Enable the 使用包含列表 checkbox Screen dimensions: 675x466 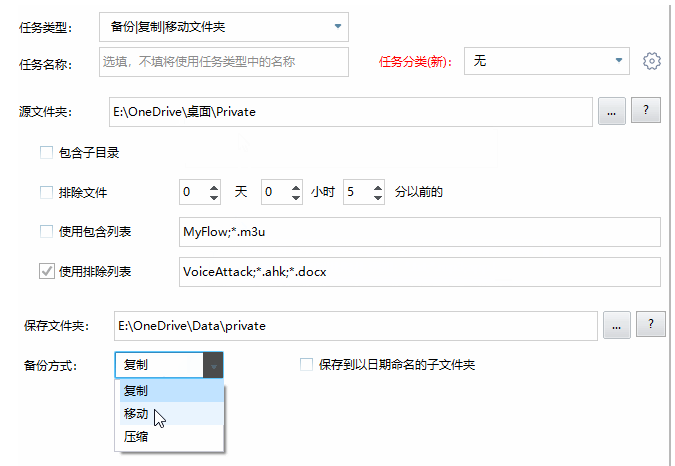46,231
